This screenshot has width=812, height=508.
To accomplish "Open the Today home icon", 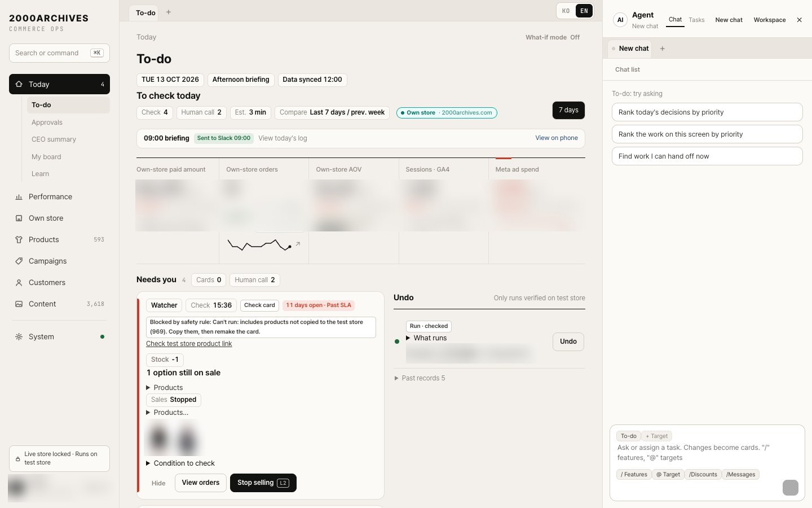I will [19, 84].
